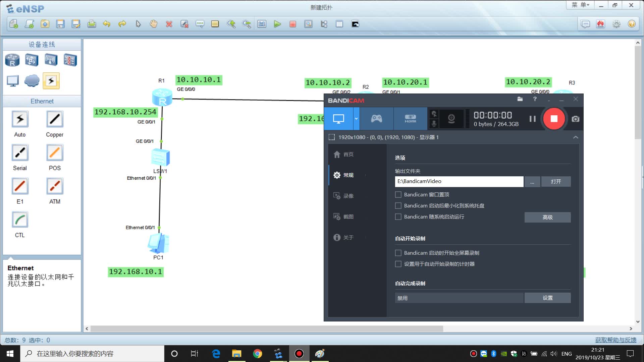Select the Firewall device category in eNSP
Screen dimensions: 644x362
pyautogui.click(x=70, y=60)
